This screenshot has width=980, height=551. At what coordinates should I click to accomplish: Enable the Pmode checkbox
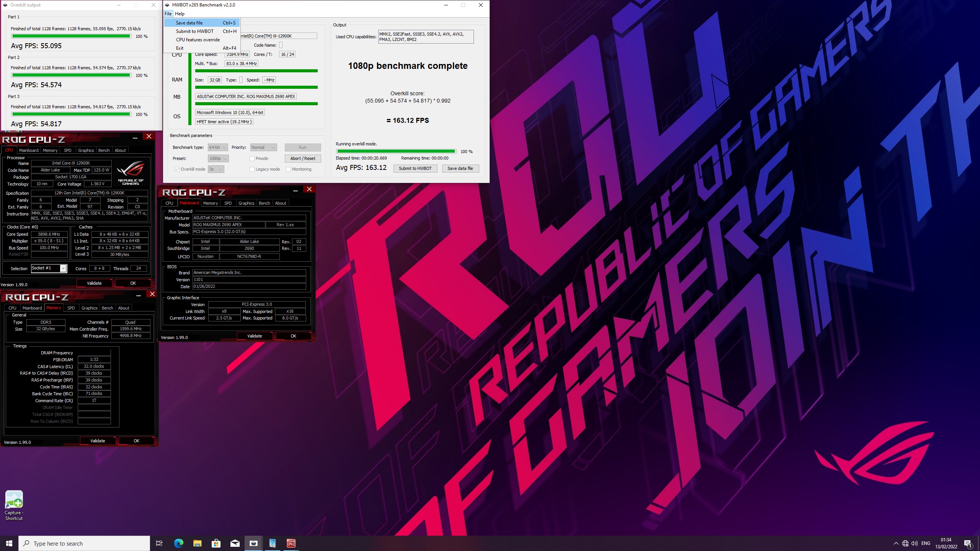252,158
